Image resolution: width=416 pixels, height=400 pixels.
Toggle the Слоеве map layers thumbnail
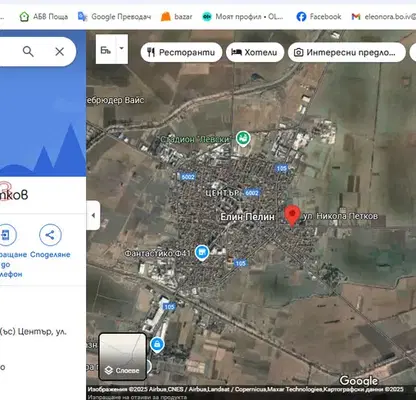pos(123,357)
